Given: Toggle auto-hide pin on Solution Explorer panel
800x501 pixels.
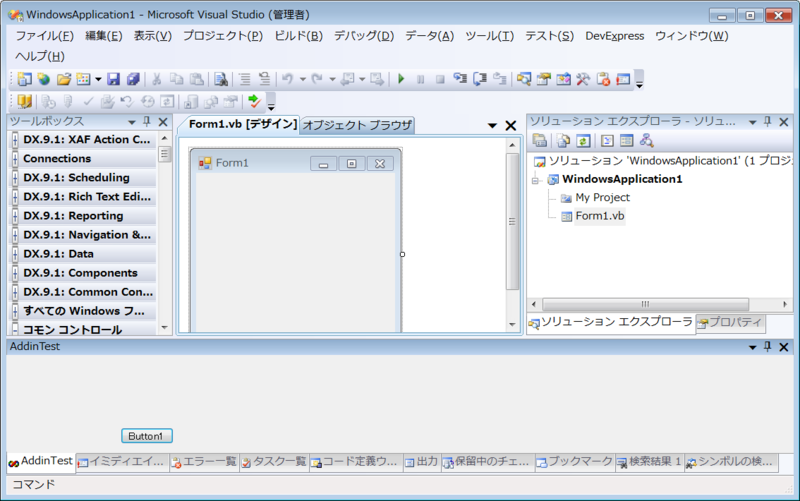Looking at the screenshot, I should (767, 121).
